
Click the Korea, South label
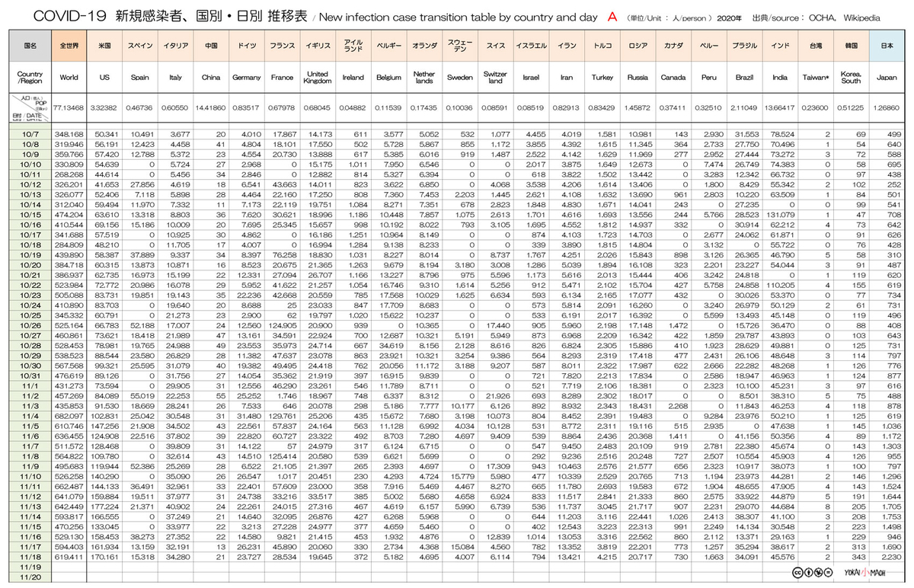(x=851, y=78)
